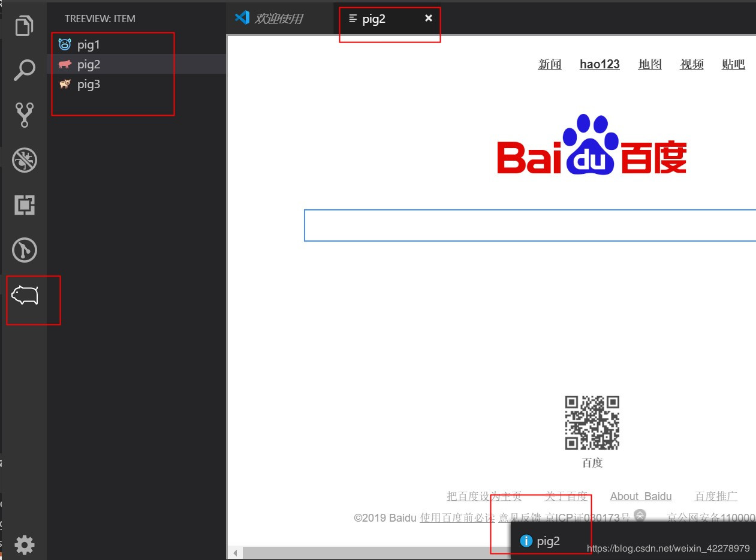Open the hao123 link

pyautogui.click(x=600, y=64)
